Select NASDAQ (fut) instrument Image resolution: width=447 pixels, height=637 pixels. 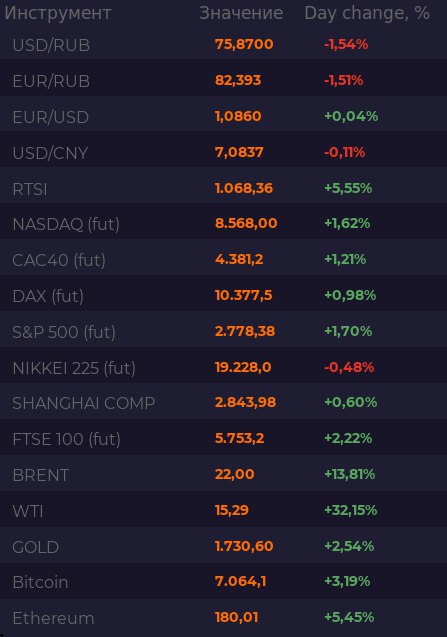[66, 224]
